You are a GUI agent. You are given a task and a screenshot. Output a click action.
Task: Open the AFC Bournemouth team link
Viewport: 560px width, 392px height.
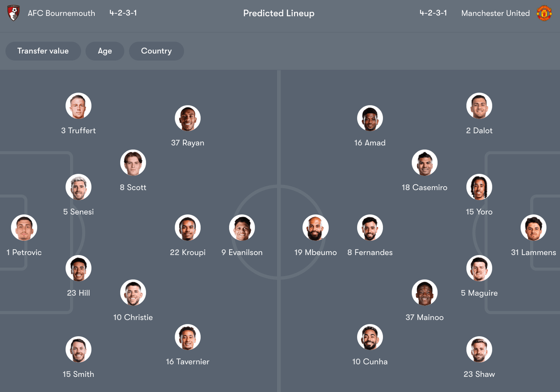tap(61, 13)
